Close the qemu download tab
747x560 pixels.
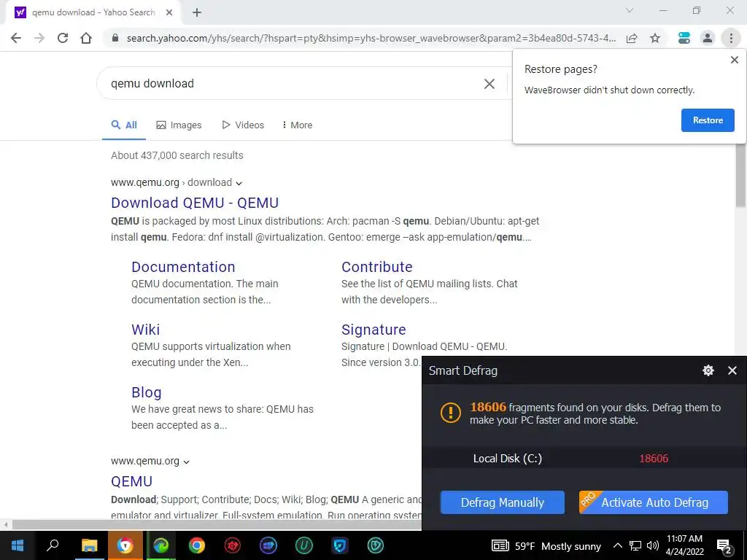tap(169, 12)
